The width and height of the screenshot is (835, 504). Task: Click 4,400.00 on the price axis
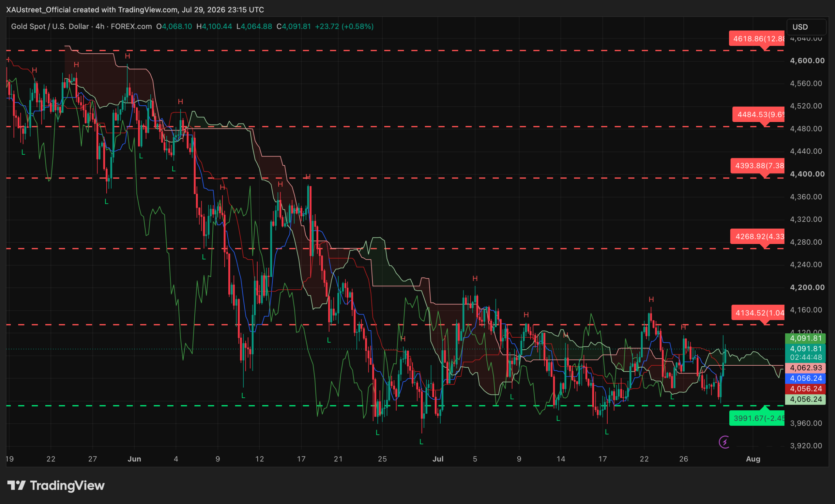pos(807,174)
